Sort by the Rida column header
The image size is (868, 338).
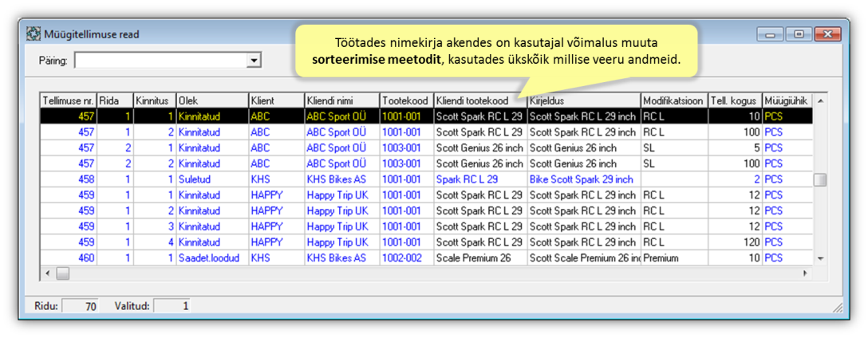pos(115,101)
